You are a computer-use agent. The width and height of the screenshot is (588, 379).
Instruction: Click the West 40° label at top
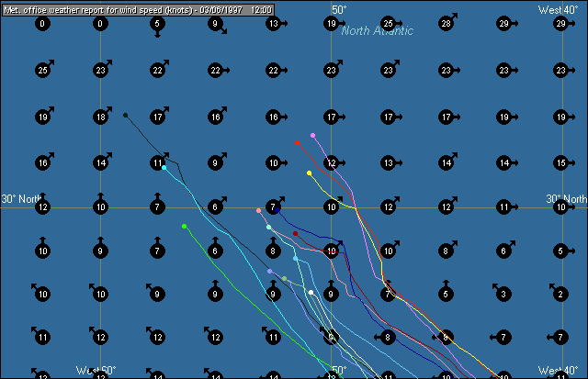tap(558, 10)
